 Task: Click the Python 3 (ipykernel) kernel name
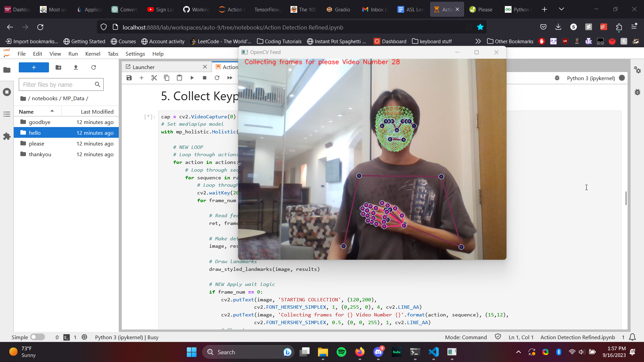click(x=591, y=78)
